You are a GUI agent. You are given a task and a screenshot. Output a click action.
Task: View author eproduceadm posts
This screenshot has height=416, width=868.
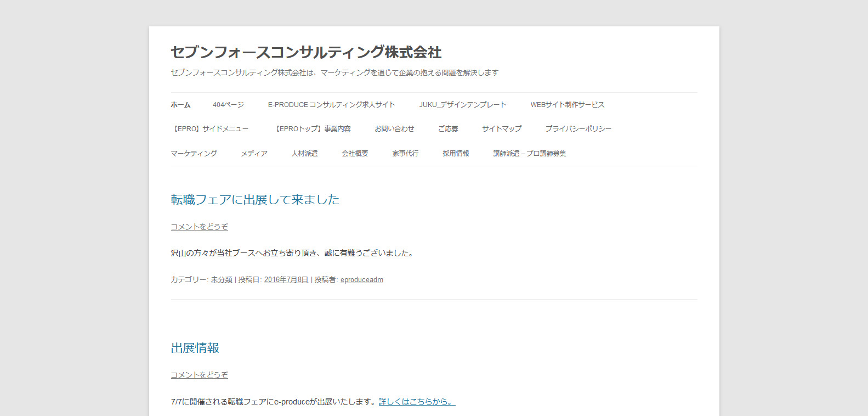point(361,280)
